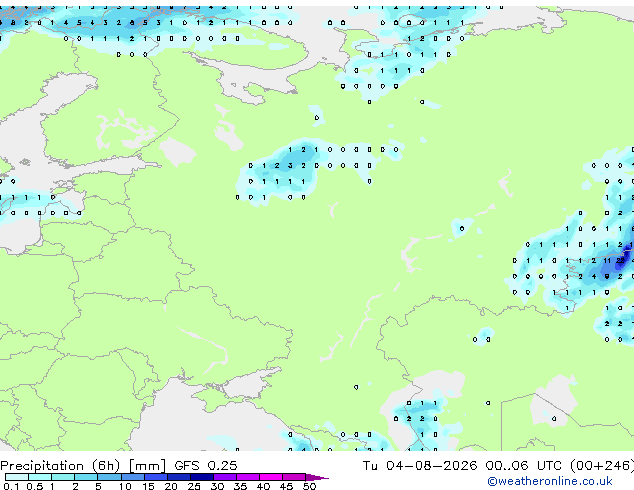This screenshot has width=634, height=490.
Task: Click legend label '50'
Action: [309, 486]
